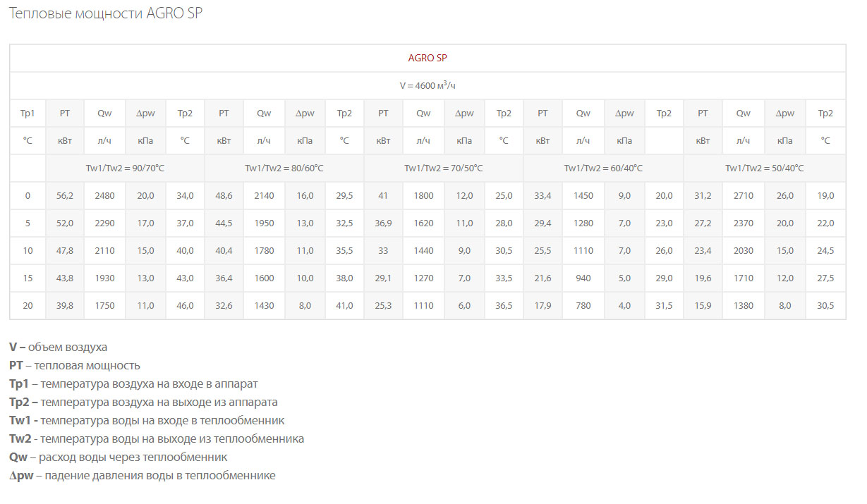
Task: Click the PT value '36,9'
Action: pyautogui.click(x=383, y=223)
